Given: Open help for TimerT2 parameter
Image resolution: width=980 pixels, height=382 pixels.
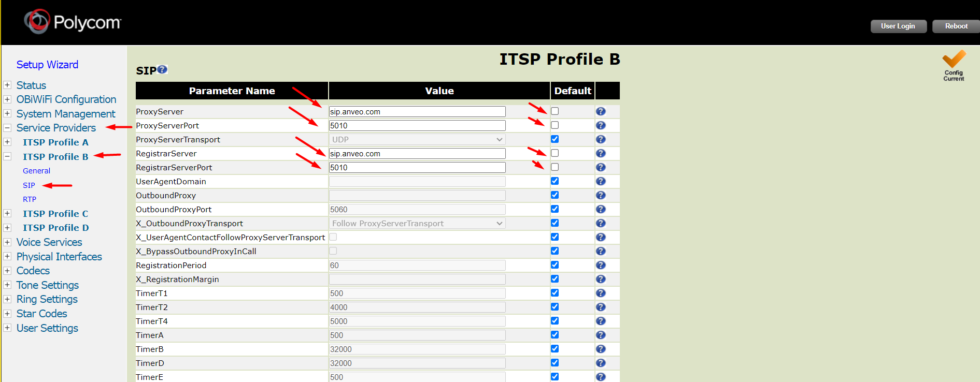Looking at the screenshot, I should [x=601, y=307].
